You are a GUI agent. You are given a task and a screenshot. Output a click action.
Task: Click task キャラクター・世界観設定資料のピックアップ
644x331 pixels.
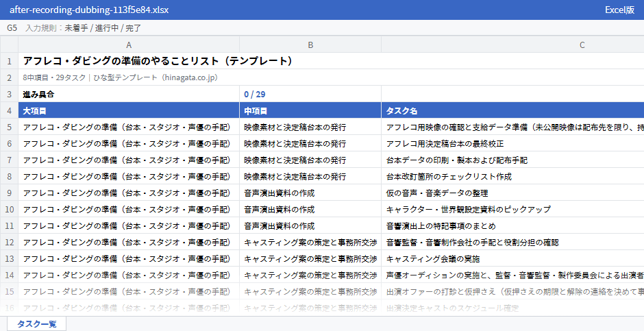[469, 210]
